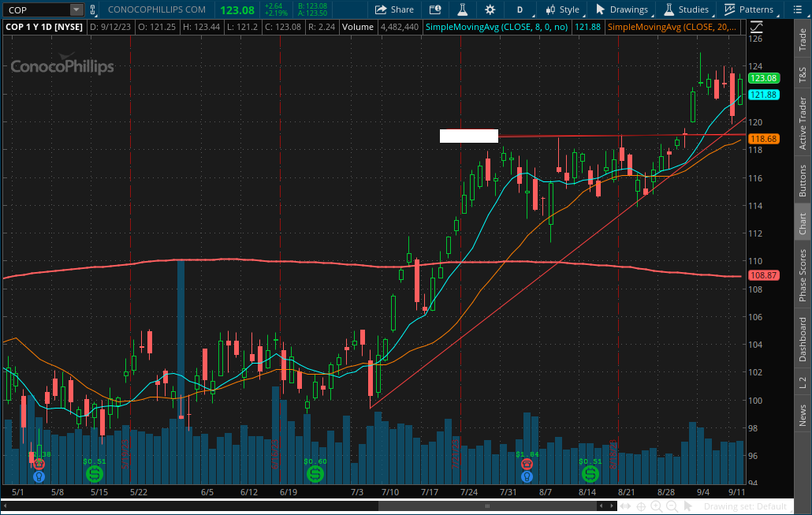Click the 123.08 last price in header
Image resolution: width=812 pixels, height=515 pixels.
[237, 10]
